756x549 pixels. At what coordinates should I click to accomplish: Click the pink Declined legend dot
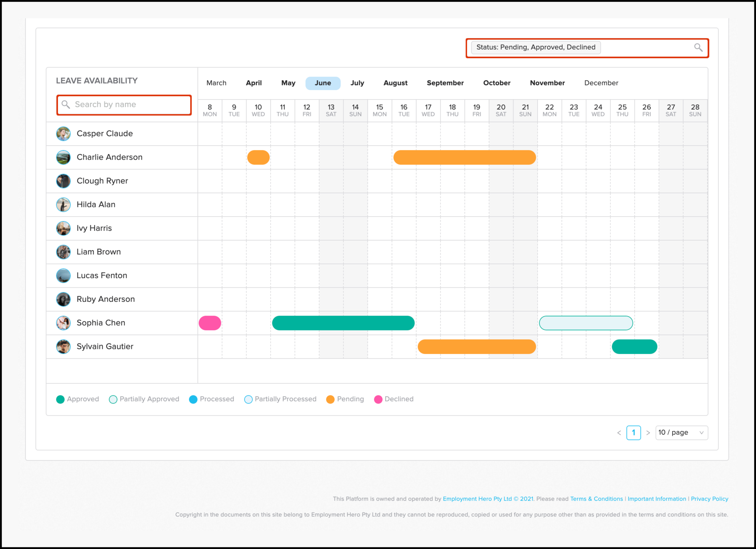[378, 399]
